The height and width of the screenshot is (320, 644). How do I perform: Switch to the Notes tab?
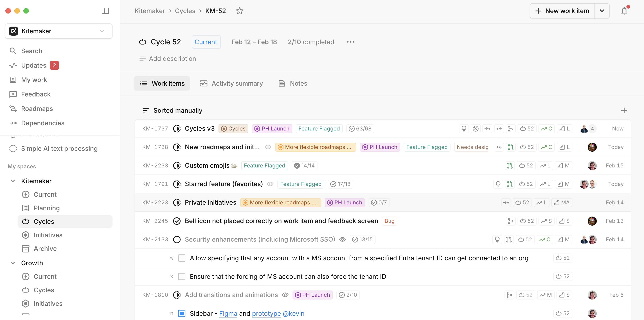[293, 83]
